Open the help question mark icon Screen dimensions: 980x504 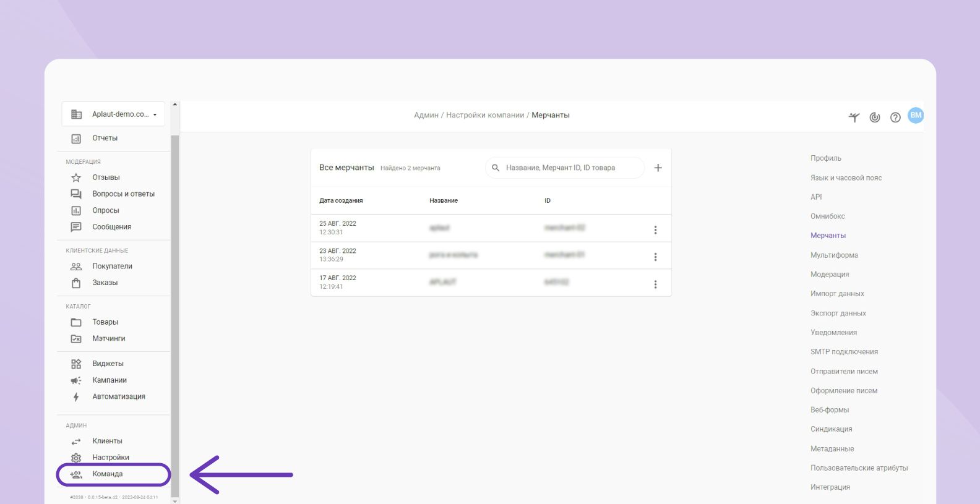tap(895, 117)
